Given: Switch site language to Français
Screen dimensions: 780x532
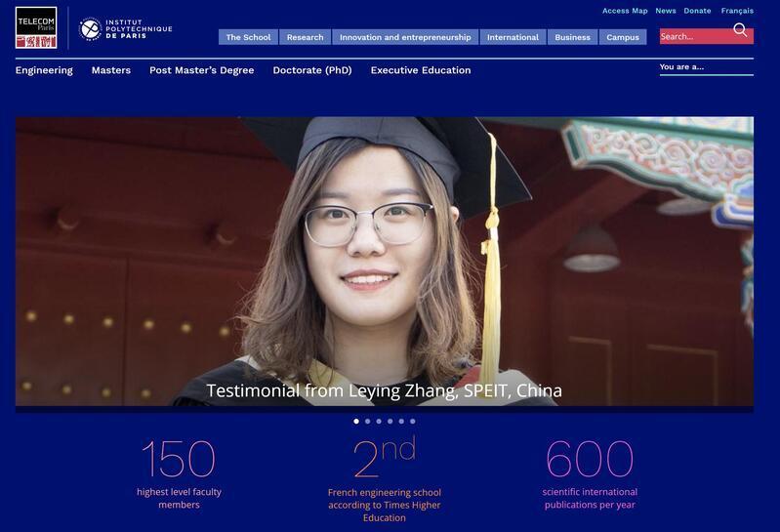Looking at the screenshot, I should [x=737, y=11].
